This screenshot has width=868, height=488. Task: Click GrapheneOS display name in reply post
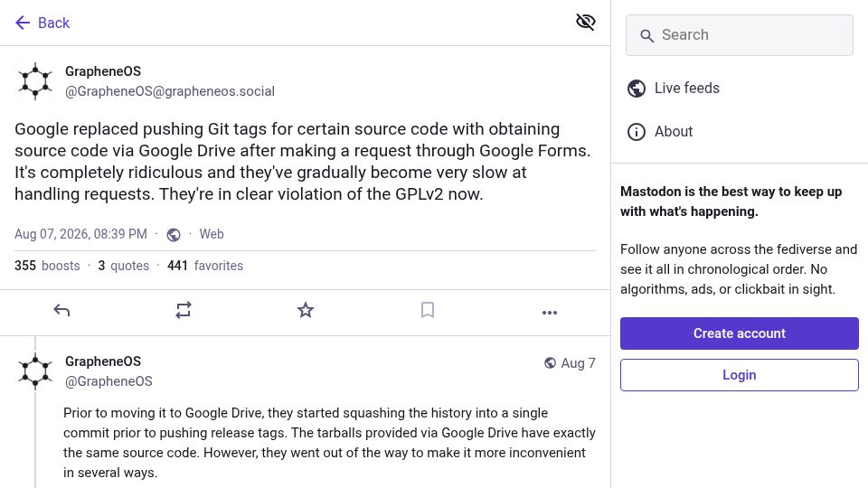103,361
